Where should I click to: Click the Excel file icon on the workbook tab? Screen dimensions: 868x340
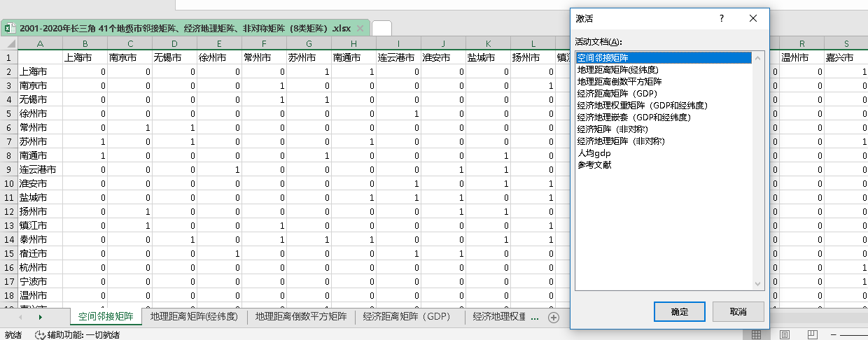tap(10, 29)
